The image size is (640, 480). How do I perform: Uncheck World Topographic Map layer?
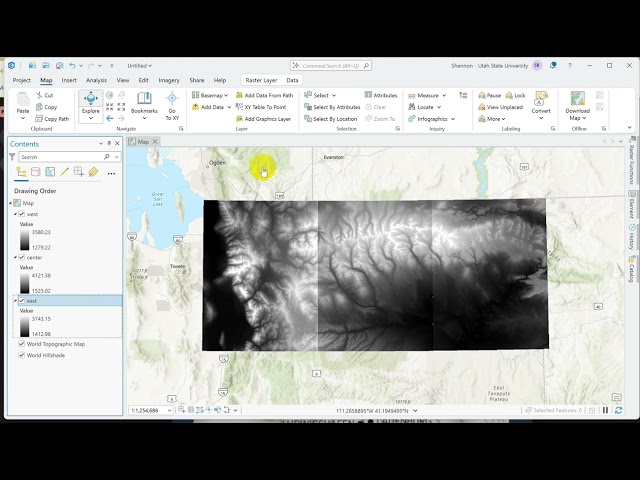[x=22, y=344]
